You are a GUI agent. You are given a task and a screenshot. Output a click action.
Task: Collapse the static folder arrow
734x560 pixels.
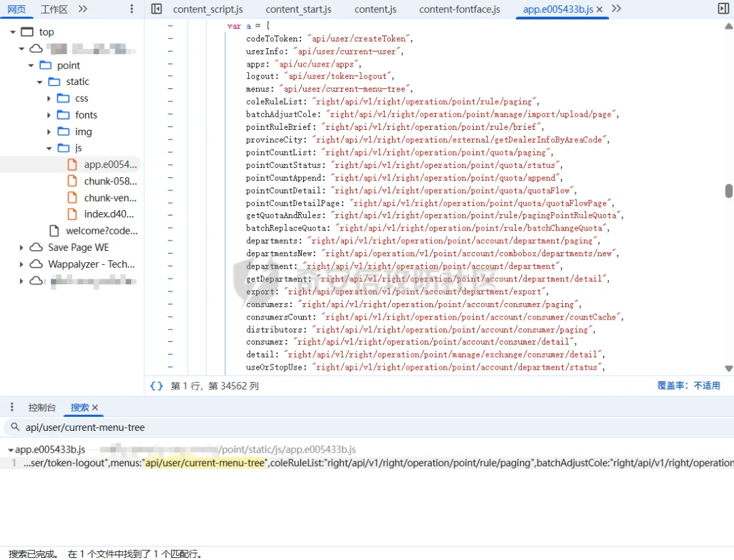pos(40,82)
